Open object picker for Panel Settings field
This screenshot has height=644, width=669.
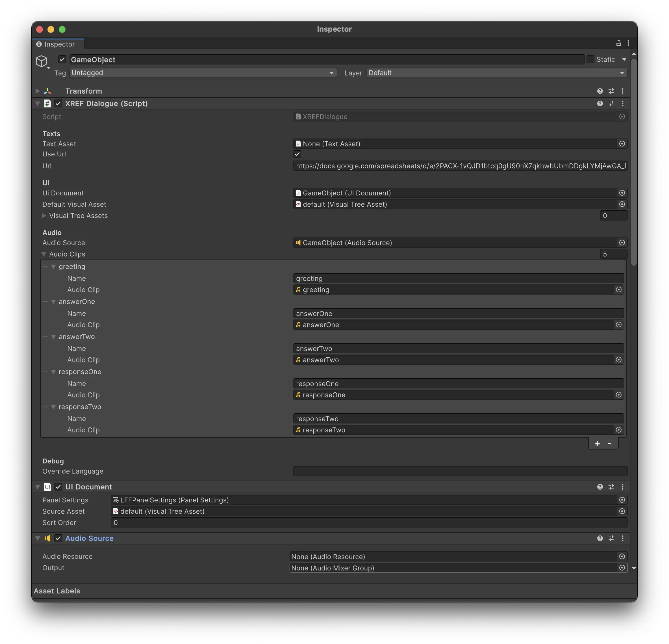pyautogui.click(x=622, y=500)
